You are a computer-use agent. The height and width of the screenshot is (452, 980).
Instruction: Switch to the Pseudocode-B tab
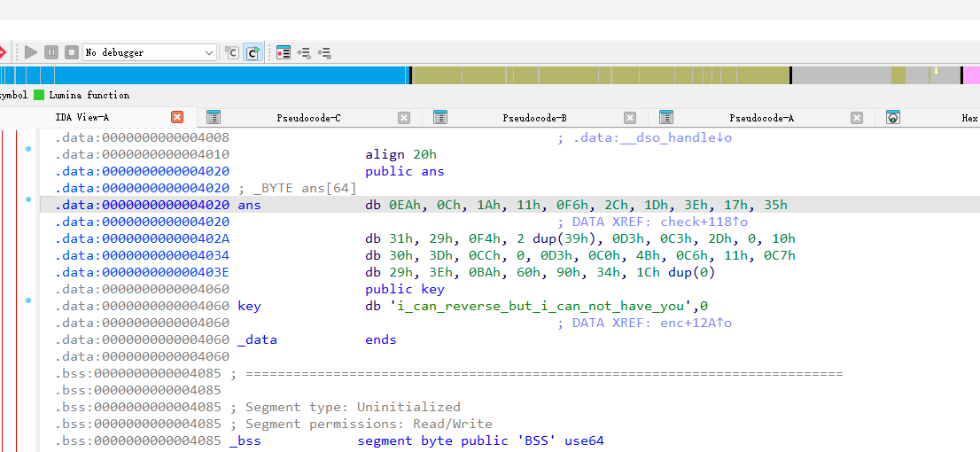click(x=534, y=118)
